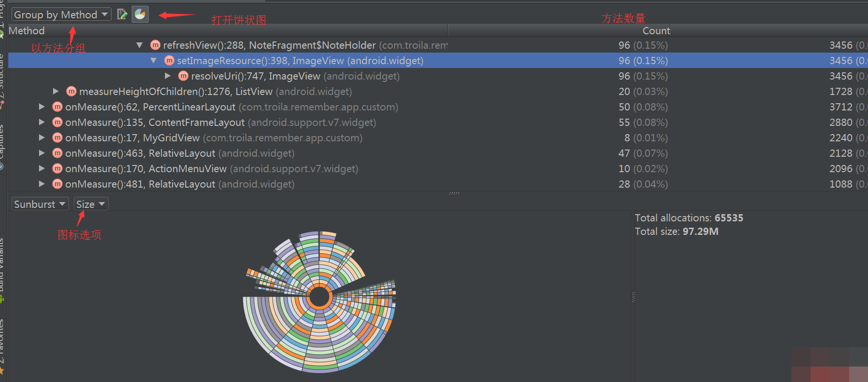Click the method icon of onMeasure():62 PercentLinearLayout
This screenshot has width=868, height=382.
click(x=57, y=107)
